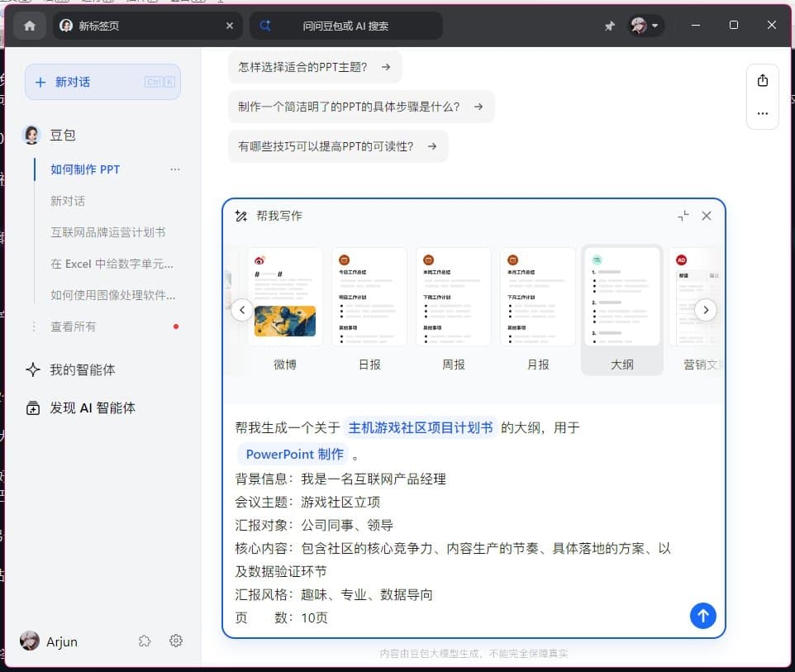Open the ... menu beside 如何制作 PPT
The width and height of the screenshot is (795, 672).
coord(174,169)
